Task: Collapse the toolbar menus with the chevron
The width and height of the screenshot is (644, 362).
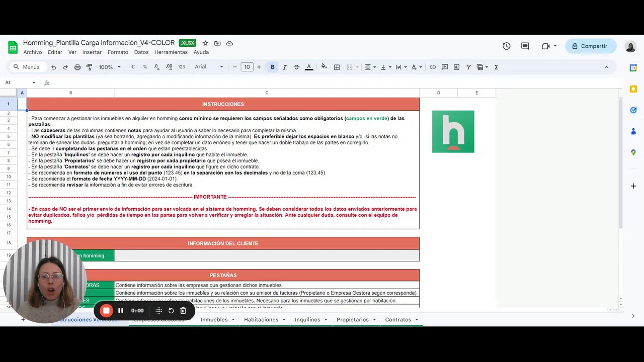Action: tap(606, 67)
